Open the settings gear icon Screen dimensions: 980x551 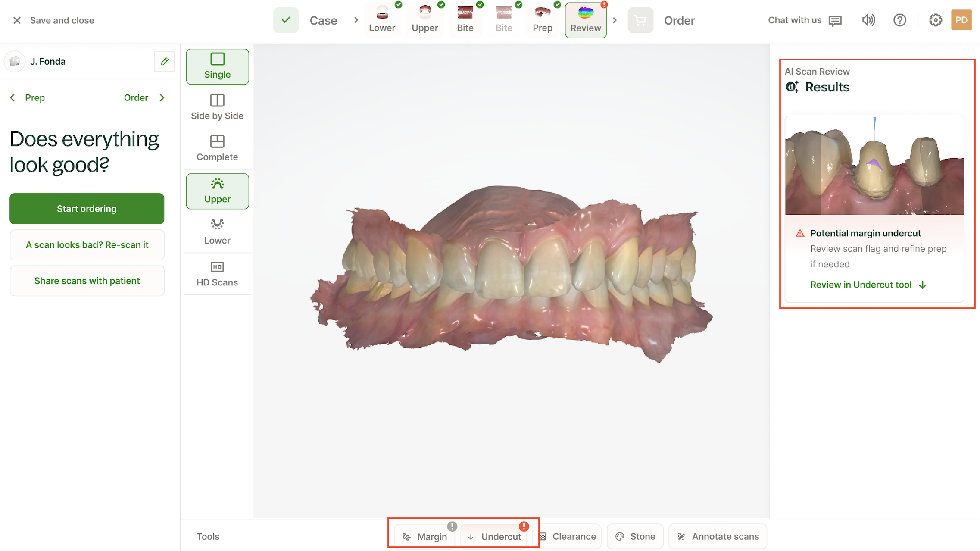click(935, 20)
